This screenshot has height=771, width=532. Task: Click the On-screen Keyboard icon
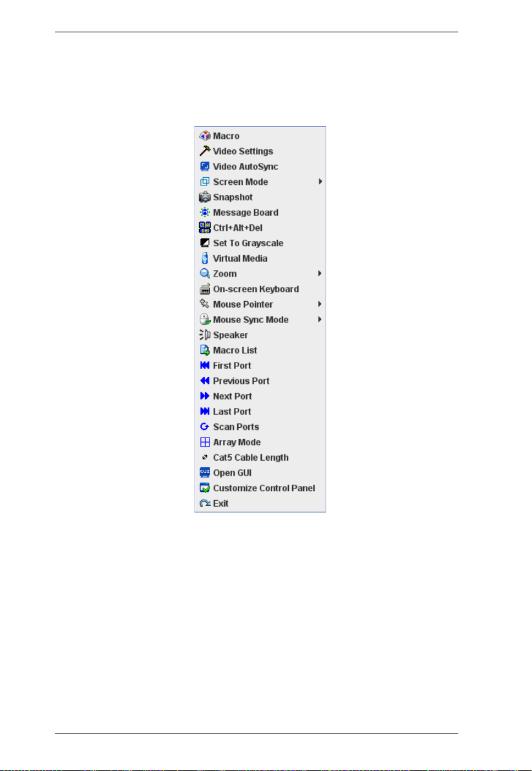pos(204,289)
